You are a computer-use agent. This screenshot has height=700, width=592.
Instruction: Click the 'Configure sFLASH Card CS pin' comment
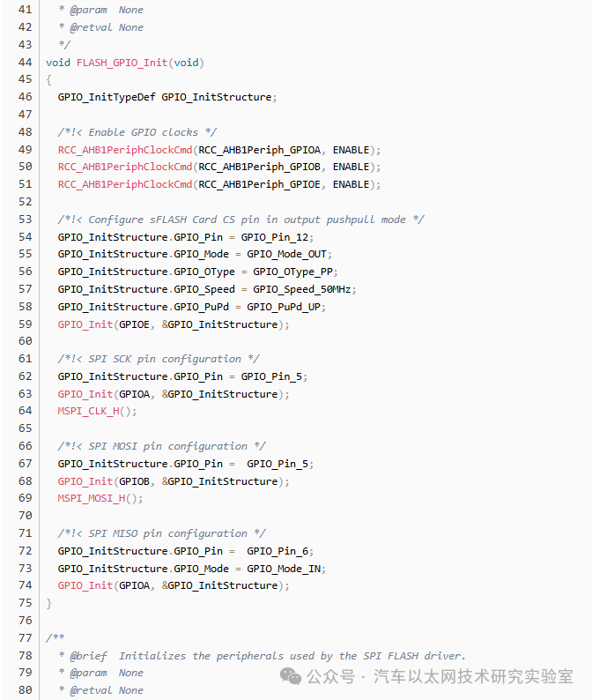240,220
